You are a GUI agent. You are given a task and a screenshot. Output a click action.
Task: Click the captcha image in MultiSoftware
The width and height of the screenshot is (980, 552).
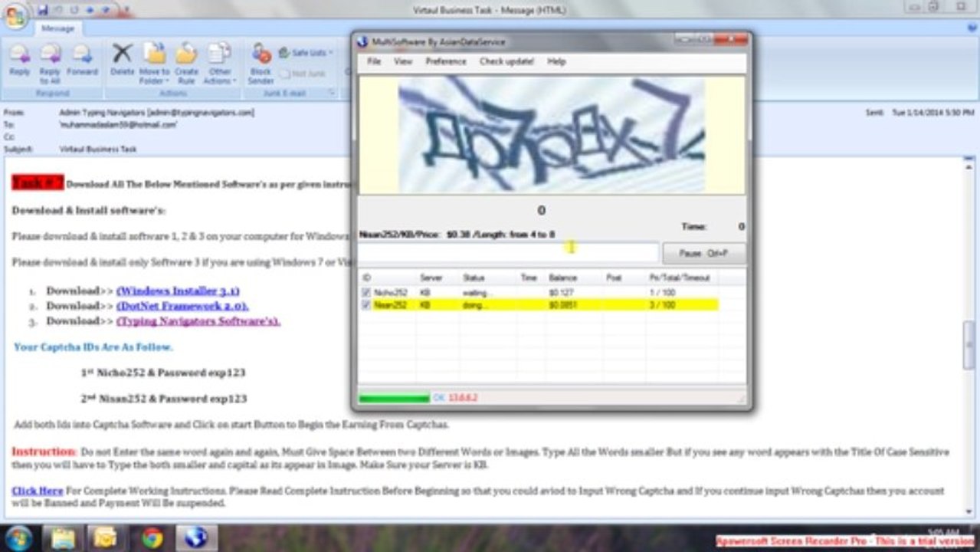(552, 134)
